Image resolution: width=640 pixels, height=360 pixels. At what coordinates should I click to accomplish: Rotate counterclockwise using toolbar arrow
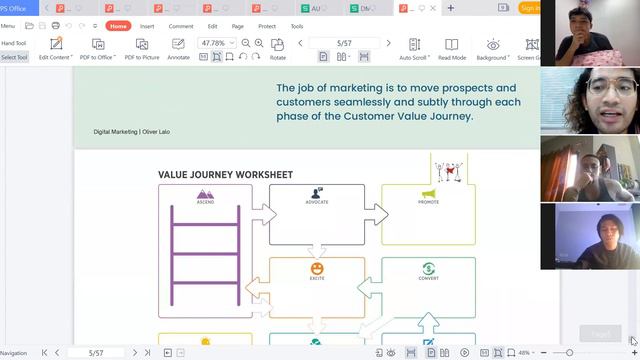pos(242,57)
